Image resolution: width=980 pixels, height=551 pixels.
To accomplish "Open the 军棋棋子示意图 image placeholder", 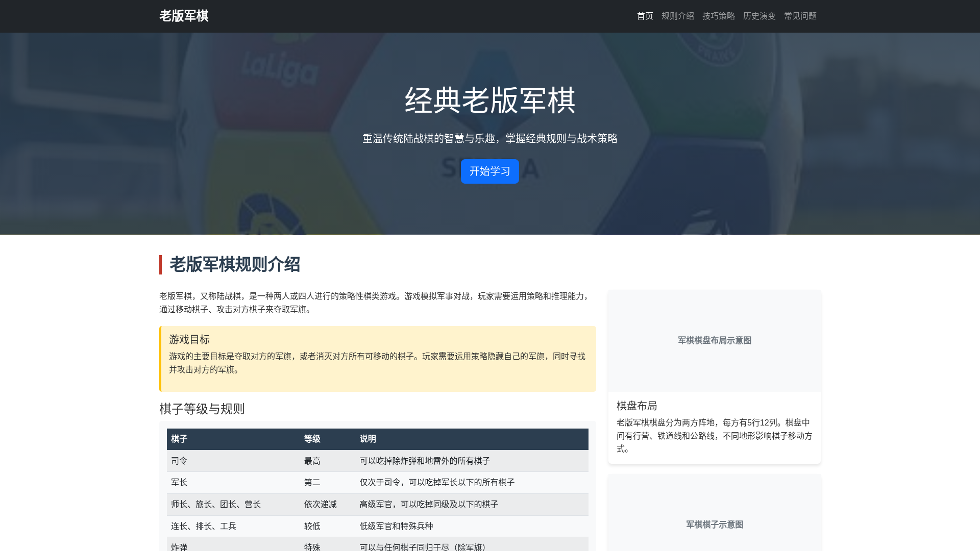I will pyautogui.click(x=715, y=513).
